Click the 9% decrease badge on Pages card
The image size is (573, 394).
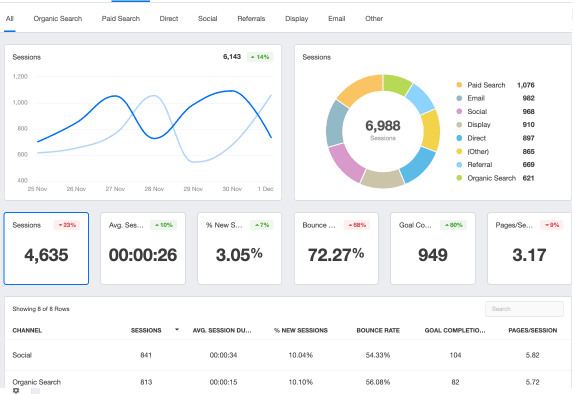coord(552,225)
